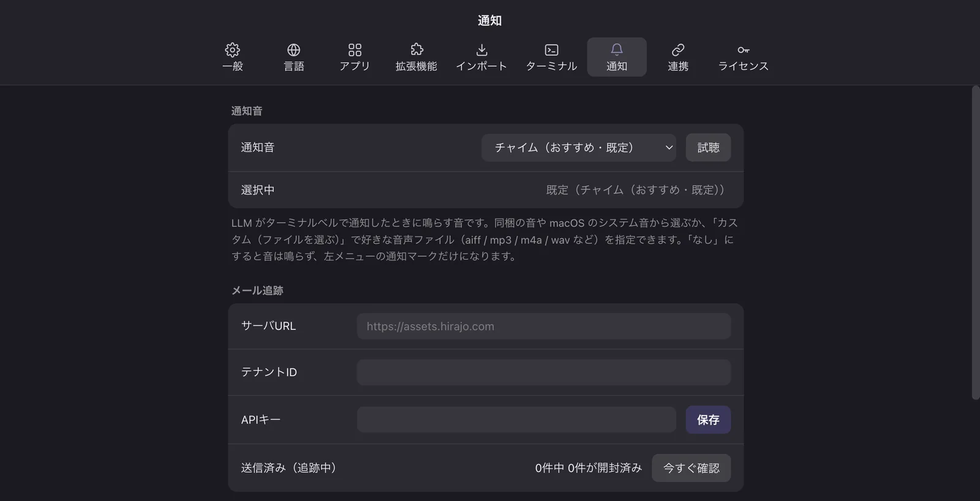Click the 今すぐ確認 check now button
The image size is (980, 501).
691,468
